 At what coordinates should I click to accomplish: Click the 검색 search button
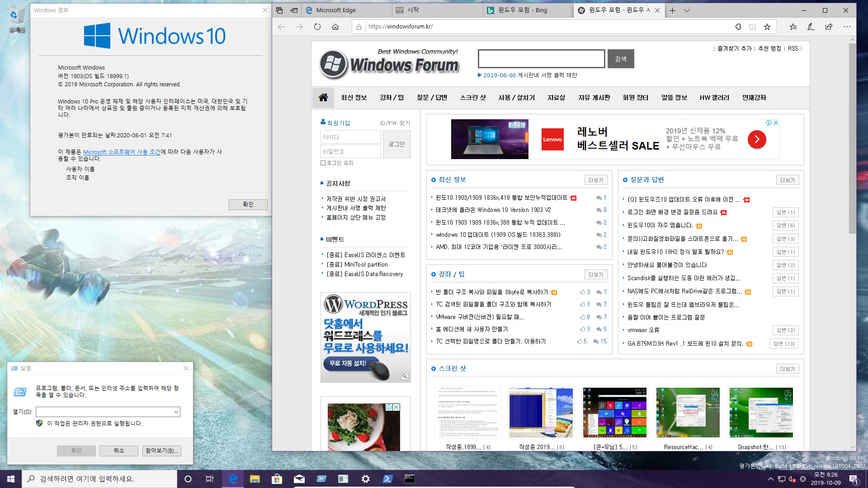click(x=621, y=59)
